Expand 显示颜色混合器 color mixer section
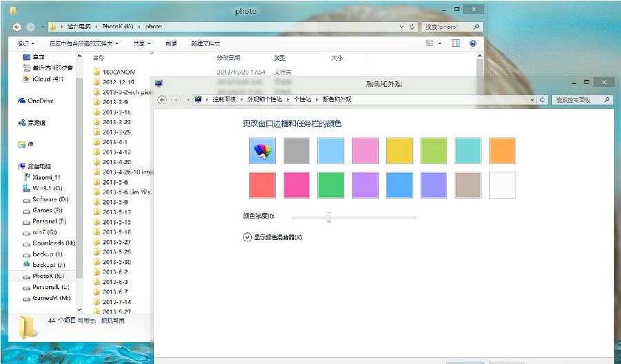Viewport: 621px width, 364px height. click(248, 237)
